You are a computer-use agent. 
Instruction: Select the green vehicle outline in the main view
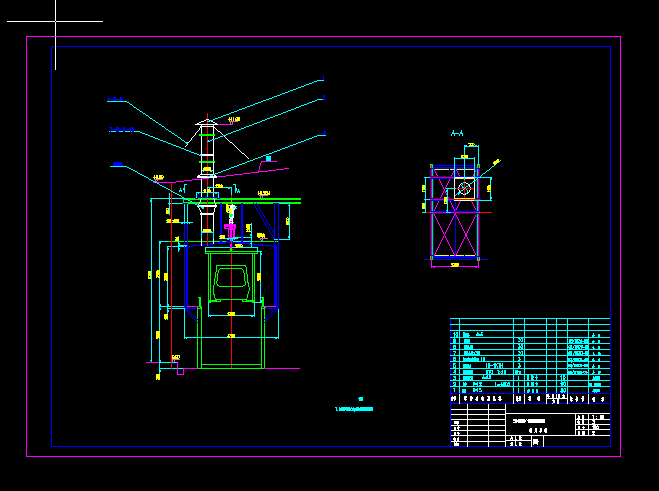231,283
